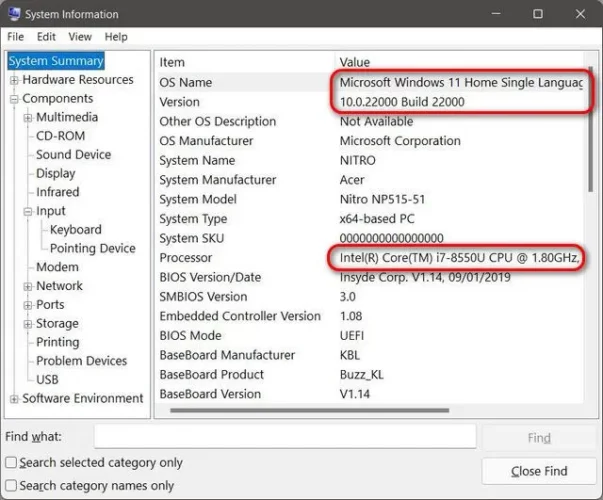Screen dimensions: 603x500
Task: Expand the Storage node
Action: pyautogui.click(x=28, y=324)
